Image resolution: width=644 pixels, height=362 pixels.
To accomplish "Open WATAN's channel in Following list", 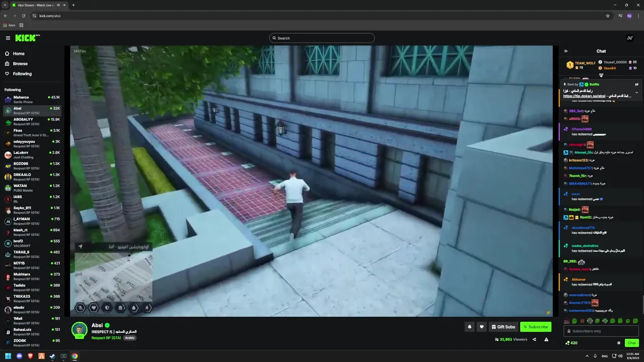I will coord(32,188).
